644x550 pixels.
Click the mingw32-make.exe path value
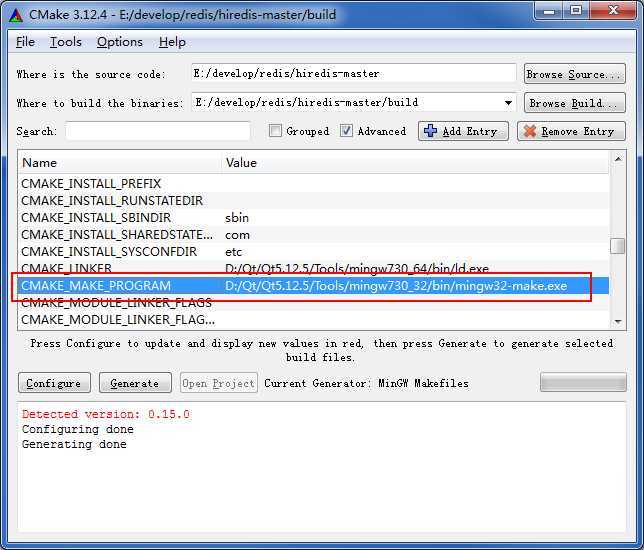coord(396,285)
